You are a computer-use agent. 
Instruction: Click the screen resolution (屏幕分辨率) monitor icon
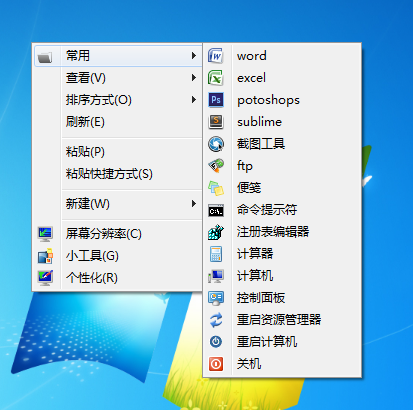[45, 234]
